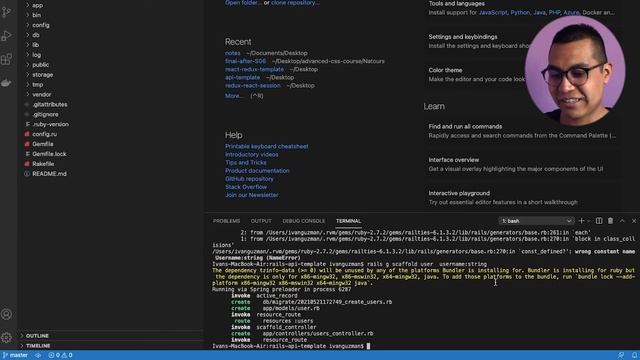Viewport: 640px width, 360px height.
Task: Open the .ruby-version file
Action: pyautogui.click(x=50, y=124)
